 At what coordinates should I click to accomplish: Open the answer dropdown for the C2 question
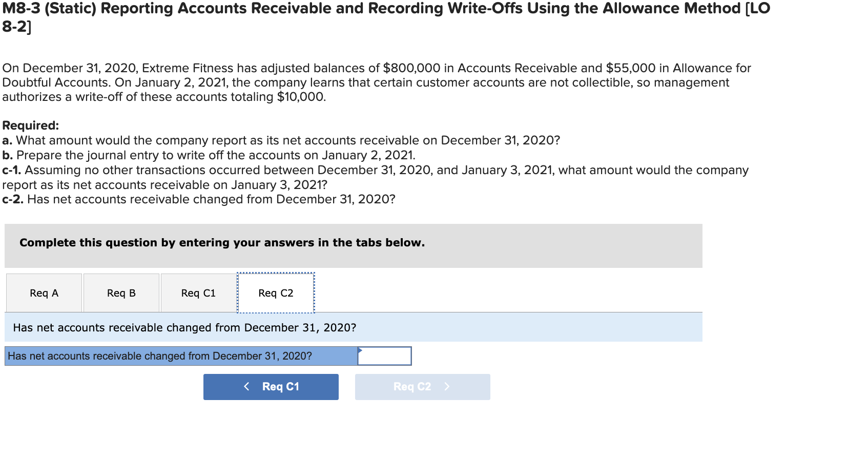(x=384, y=355)
